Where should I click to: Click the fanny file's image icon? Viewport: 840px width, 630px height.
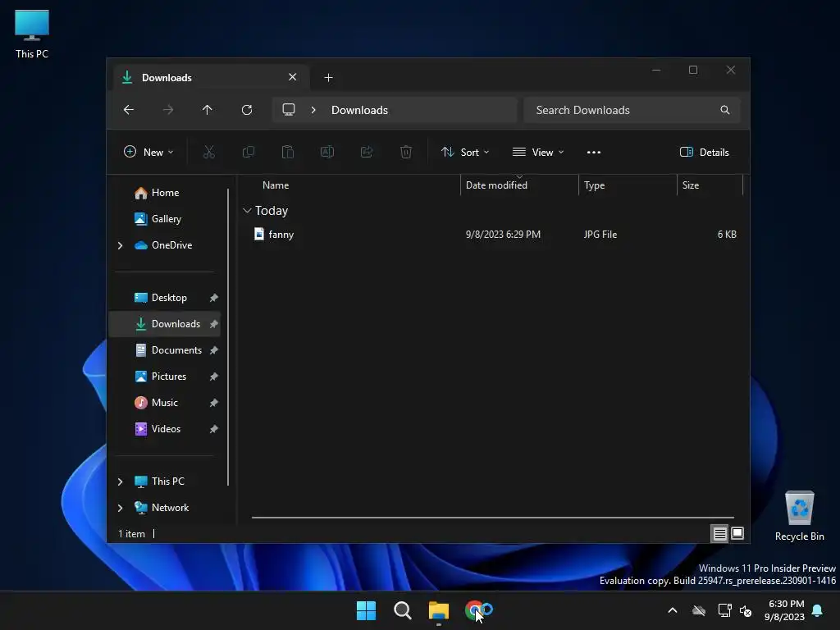tap(259, 234)
